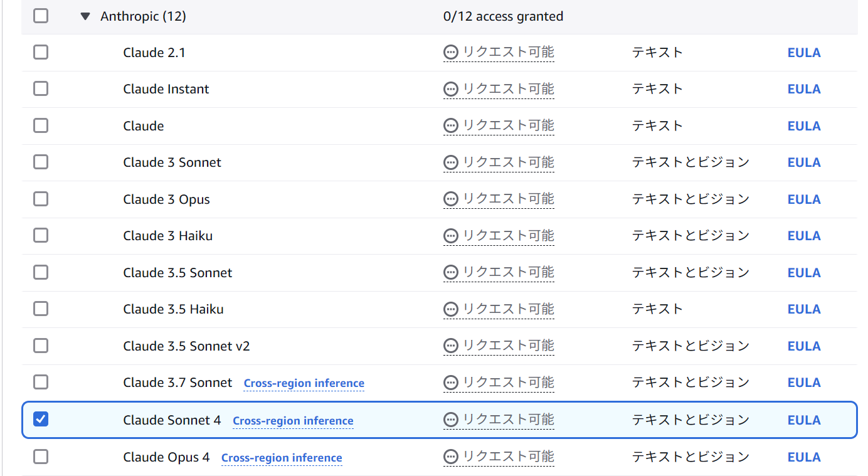Click the Claude Instant model name
This screenshot has height=476, width=868.
166,89
